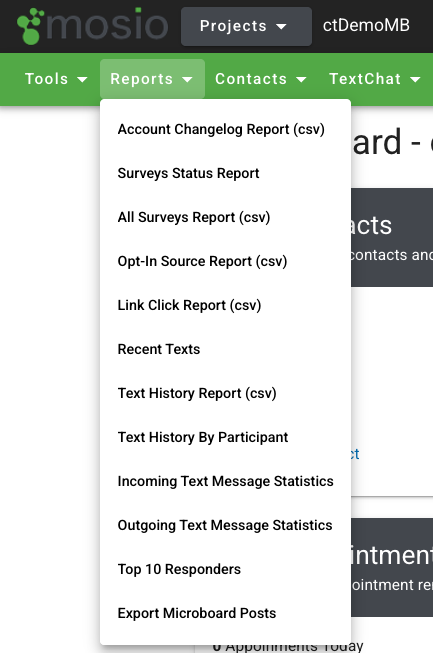Screen dimensions: 433x653
Task: Open the TextChat menu
Action: click(x=375, y=79)
